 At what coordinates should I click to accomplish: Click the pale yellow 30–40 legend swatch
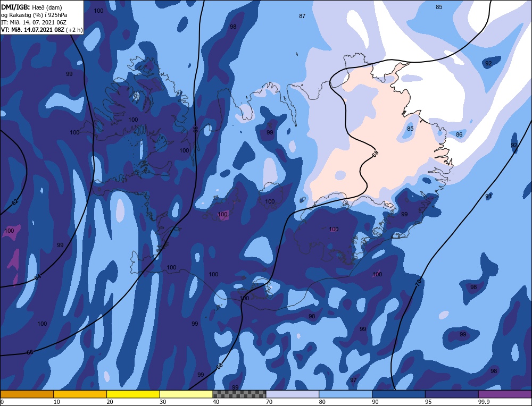[x=186, y=394]
